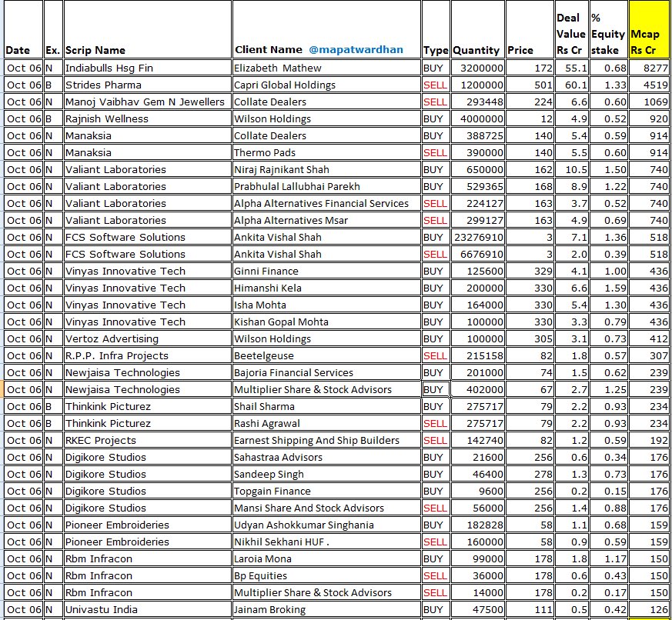Click Mcap cell 4519

tap(649, 85)
